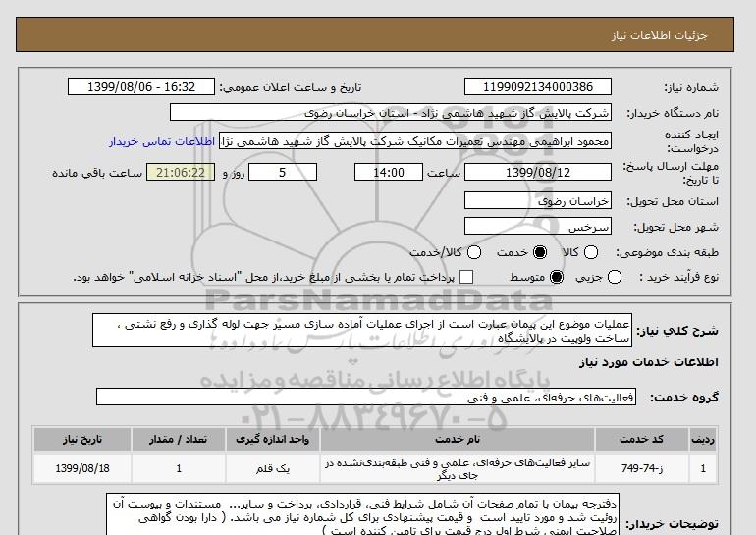Click the deadline time field 14:00
756x535 pixels.
coord(389,172)
